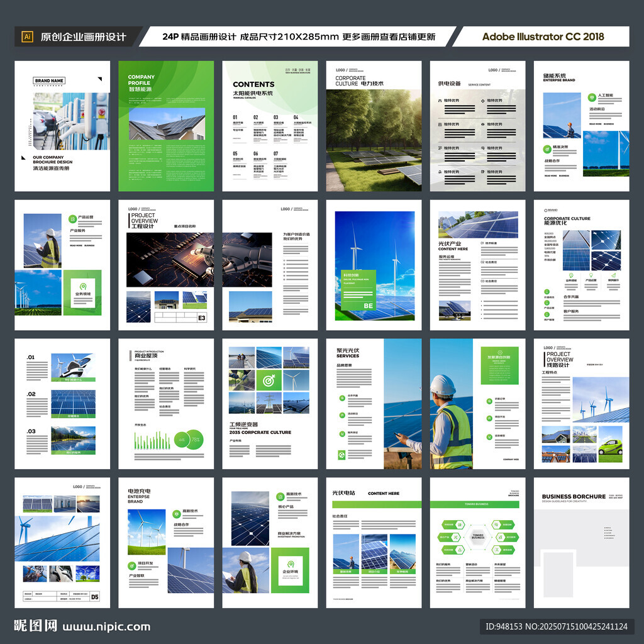Open the 电池充电 ENTERPSE BRAND page
This screenshot has width=644, height=644.
[166, 543]
